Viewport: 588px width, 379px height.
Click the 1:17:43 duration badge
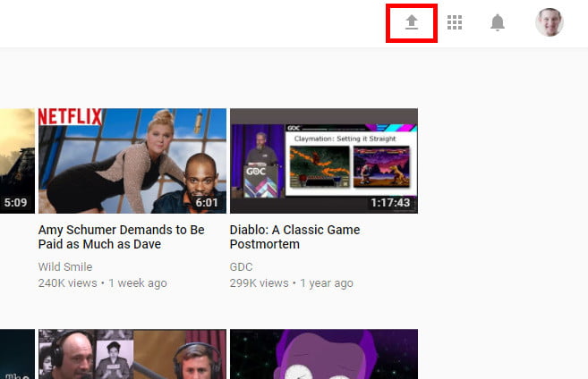pyautogui.click(x=391, y=203)
